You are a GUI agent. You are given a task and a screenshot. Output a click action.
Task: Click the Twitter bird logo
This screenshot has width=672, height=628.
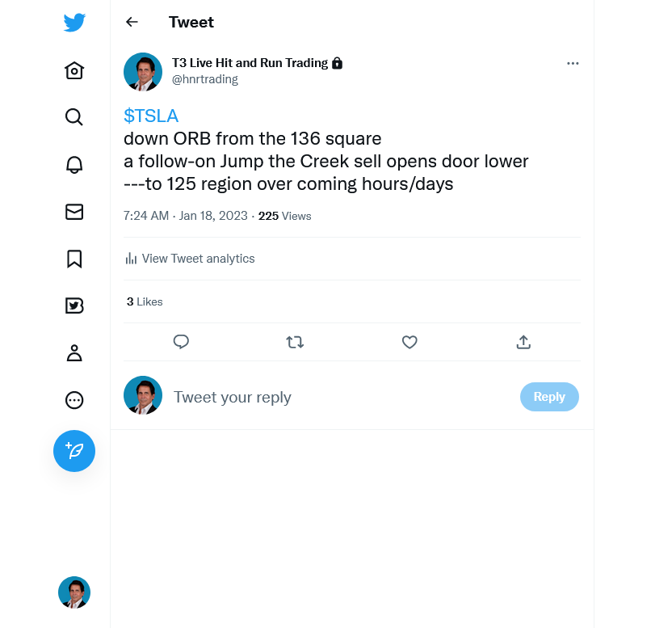pos(74,23)
